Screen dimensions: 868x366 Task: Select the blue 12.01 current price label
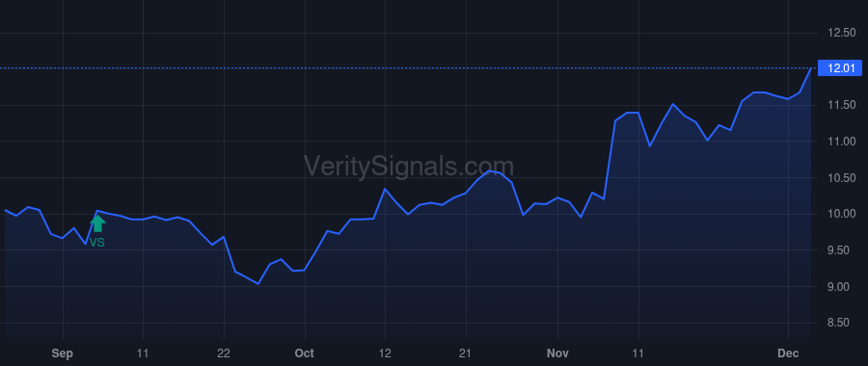click(x=840, y=68)
